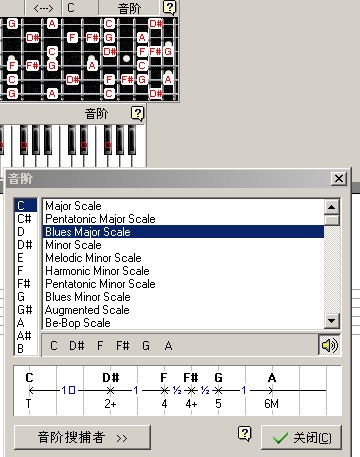Select root note C in the list

pos(26,206)
